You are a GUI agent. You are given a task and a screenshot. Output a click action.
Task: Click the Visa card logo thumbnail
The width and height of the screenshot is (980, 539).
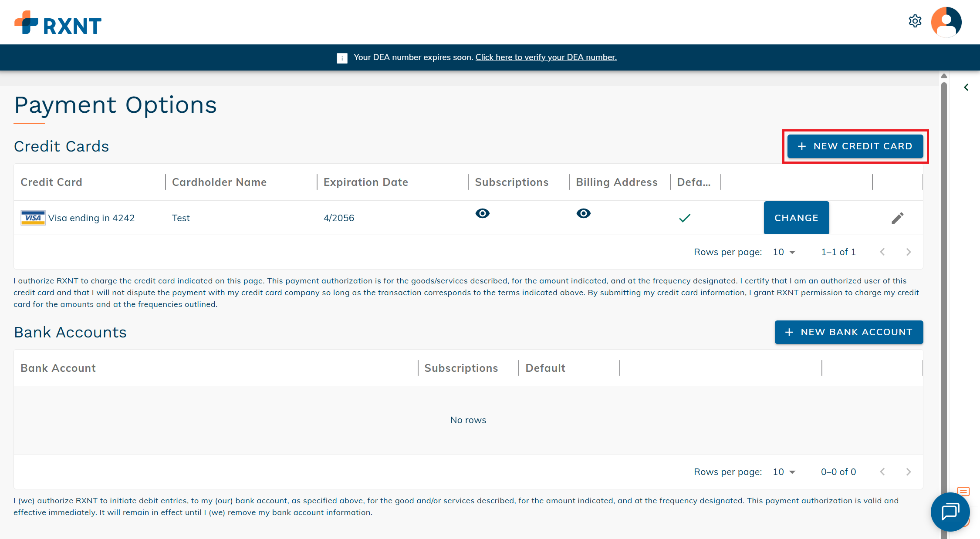(x=33, y=218)
